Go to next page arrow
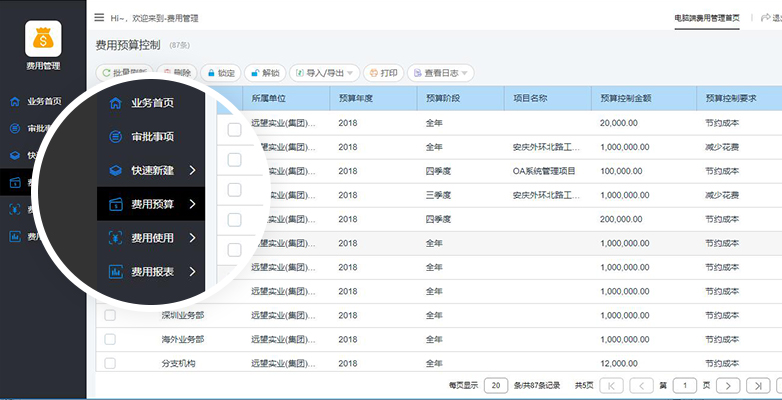This screenshot has height=400, width=782. pyautogui.click(x=728, y=386)
